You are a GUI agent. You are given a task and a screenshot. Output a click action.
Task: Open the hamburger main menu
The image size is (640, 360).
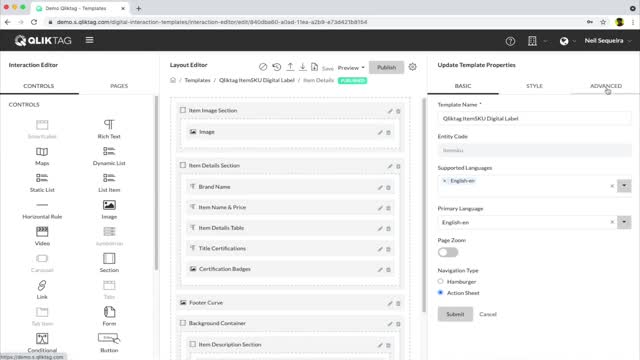[89, 40]
